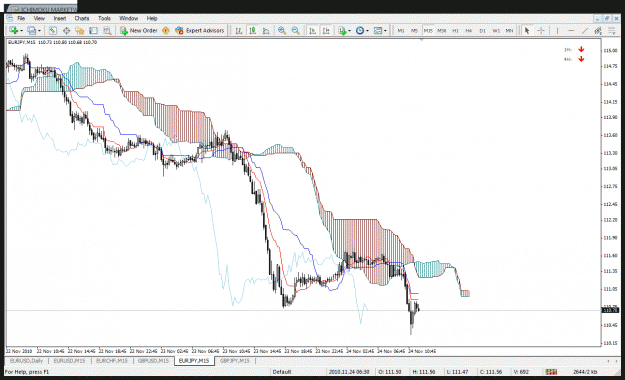Pick the Fibonacci Retracement tool
625x380 pixels.
tap(611, 30)
